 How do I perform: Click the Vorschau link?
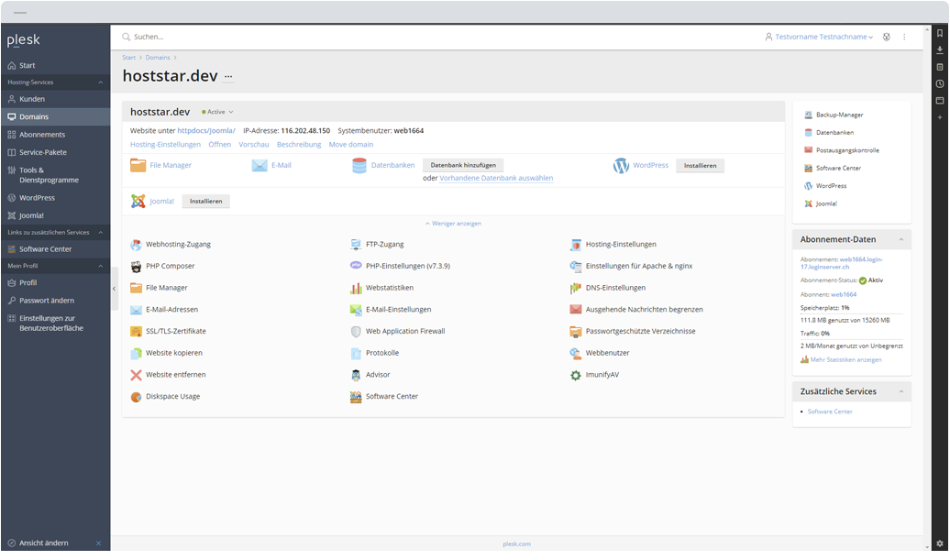(254, 145)
